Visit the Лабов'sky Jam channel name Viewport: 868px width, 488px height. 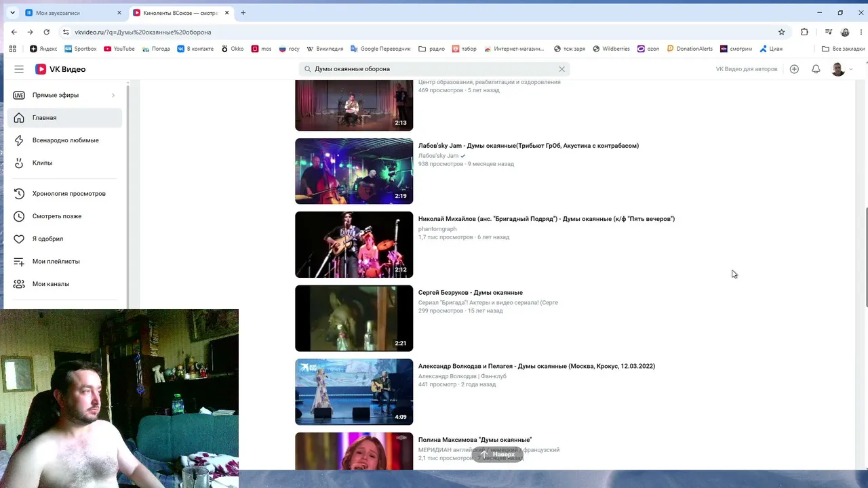point(439,156)
